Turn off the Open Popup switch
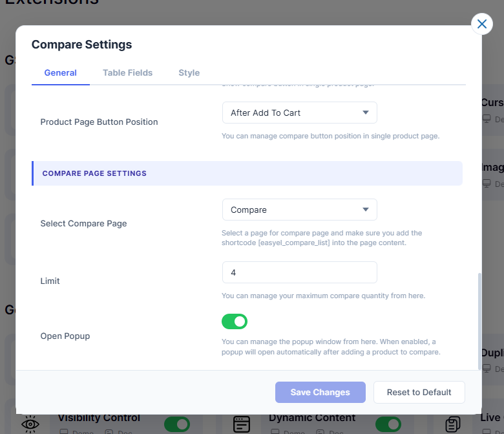 (x=235, y=321)
